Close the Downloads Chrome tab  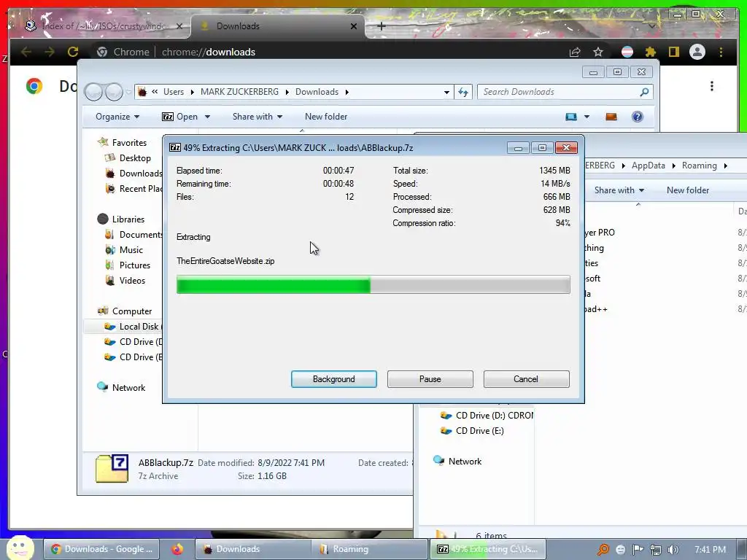pos(354,26)
